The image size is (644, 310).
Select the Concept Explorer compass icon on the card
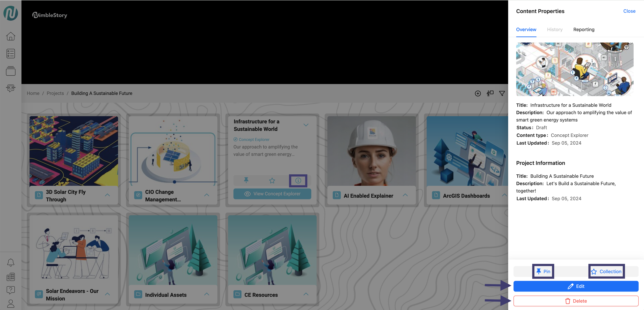pyautogui.click(x=235, y=139)
